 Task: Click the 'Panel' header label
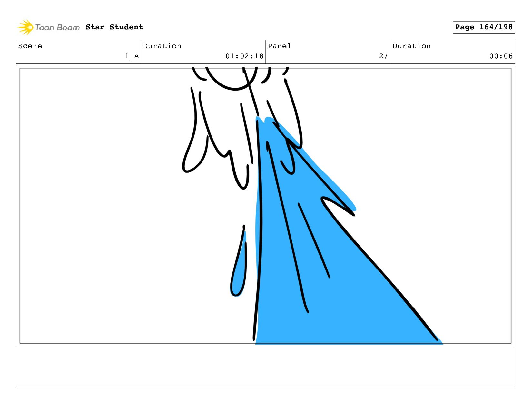(280, 46)
